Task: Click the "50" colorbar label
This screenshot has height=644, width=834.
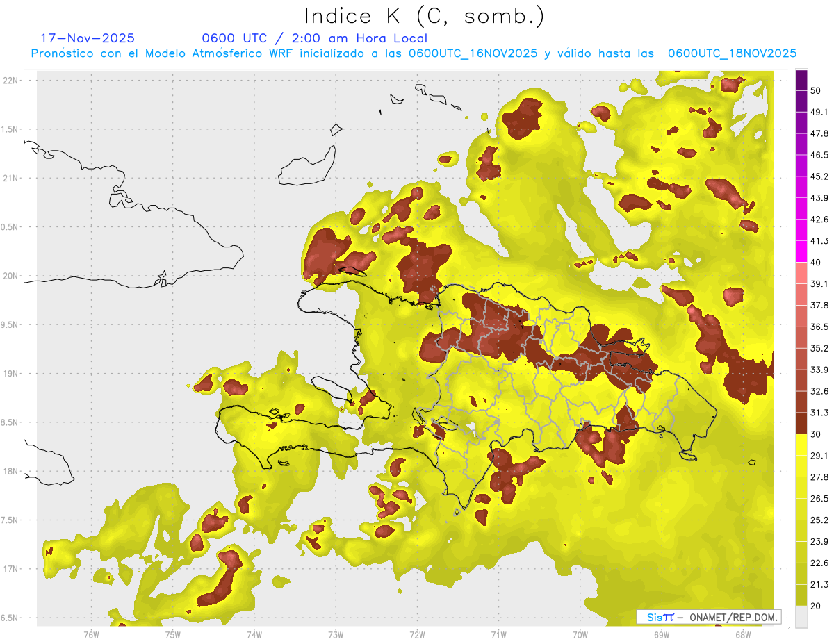Action: pyautogui.click(x=816, y=90)
